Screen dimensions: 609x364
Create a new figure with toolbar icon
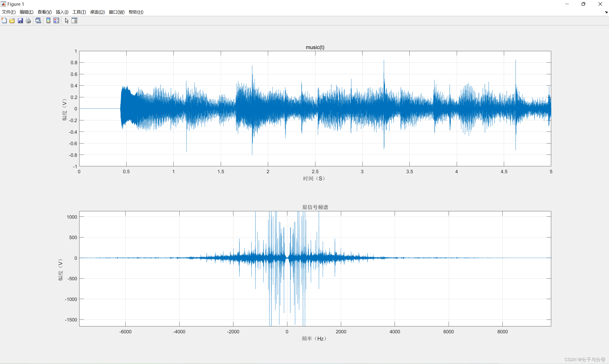click(4, 21)
